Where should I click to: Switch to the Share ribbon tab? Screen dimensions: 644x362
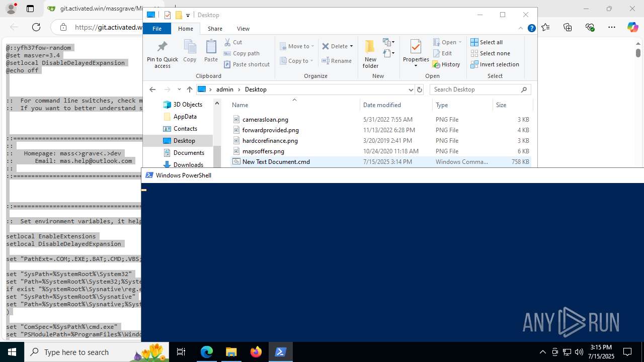[x=215, y=29]
